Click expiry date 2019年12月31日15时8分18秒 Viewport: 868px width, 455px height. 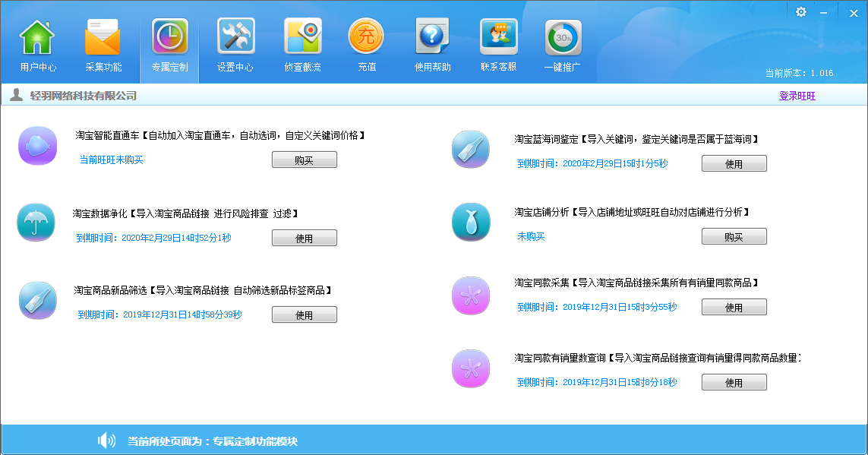pos(620,382)
